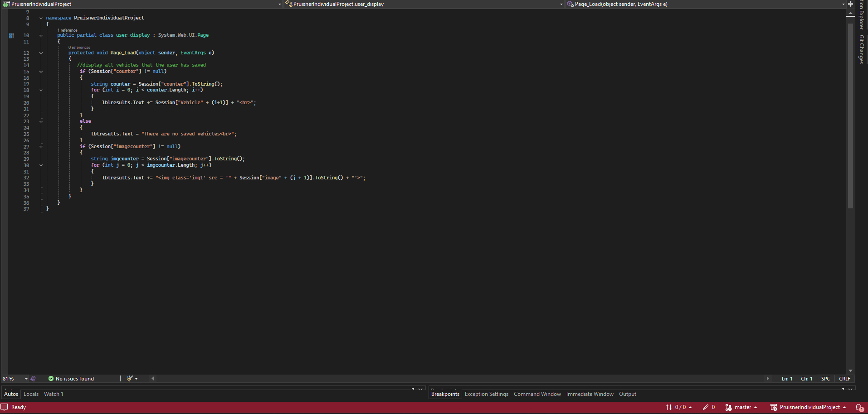Click the horizontal scrollbar right arrow

click(x=768, y=379)
